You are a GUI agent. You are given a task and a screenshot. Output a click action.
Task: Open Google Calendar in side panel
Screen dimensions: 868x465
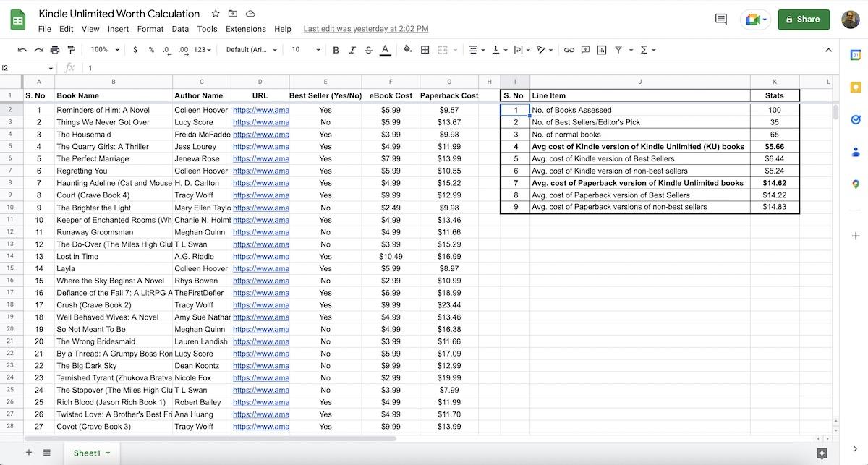coord(855,55)
